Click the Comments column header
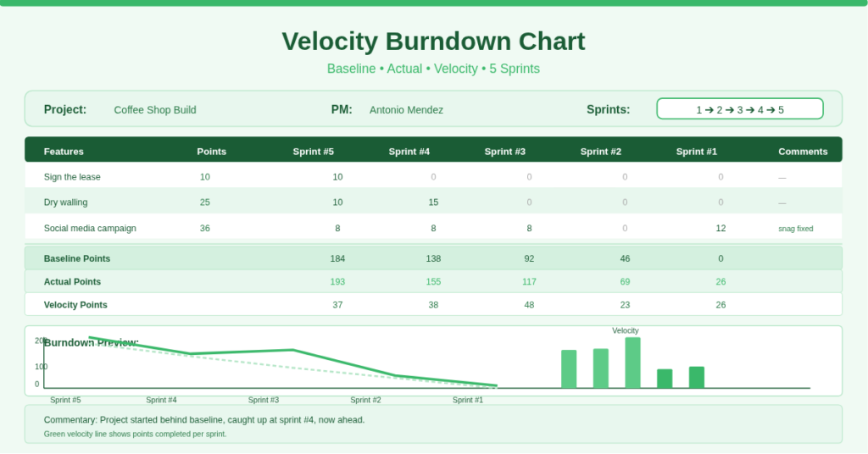The height and width of the screenshot is (454, 868). (802, 152)
